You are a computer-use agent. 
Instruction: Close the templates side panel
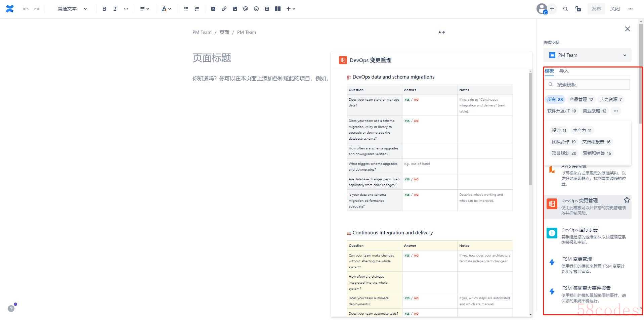point(627,29)
